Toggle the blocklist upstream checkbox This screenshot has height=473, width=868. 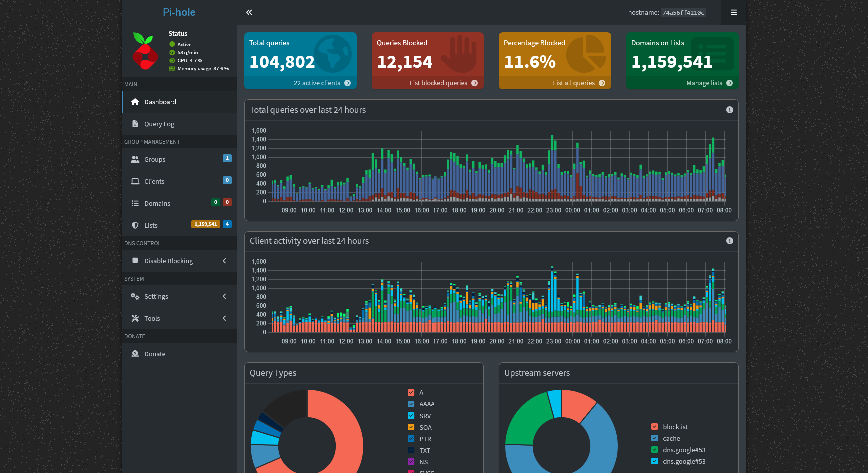[654, 427]
